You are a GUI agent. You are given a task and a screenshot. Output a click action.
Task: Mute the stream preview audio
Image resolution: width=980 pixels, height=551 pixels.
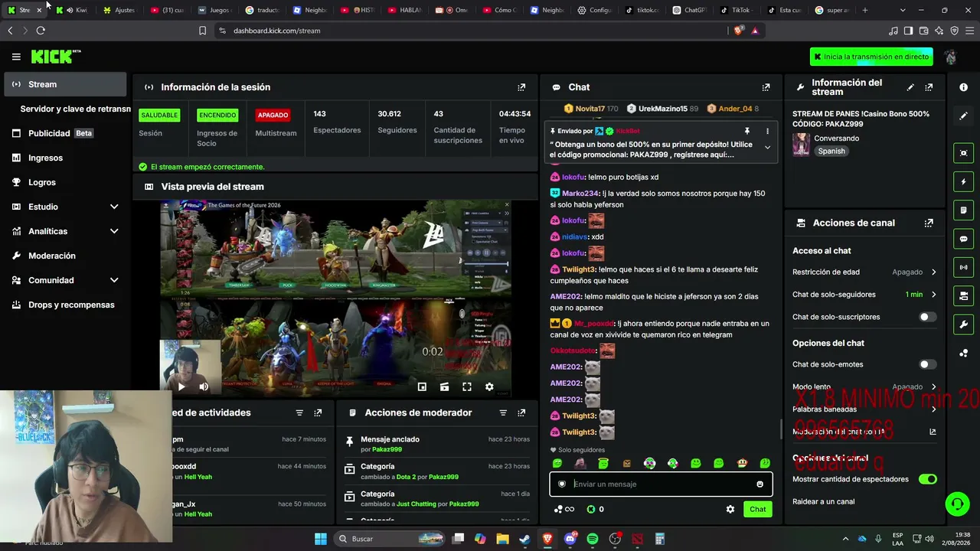coord(204,386)
